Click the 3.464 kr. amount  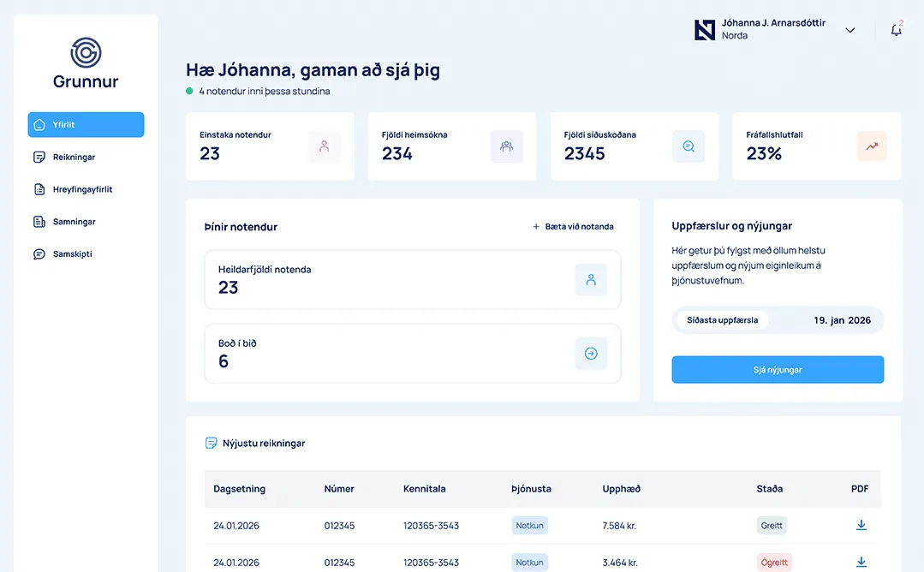click(x=620, y=563)
